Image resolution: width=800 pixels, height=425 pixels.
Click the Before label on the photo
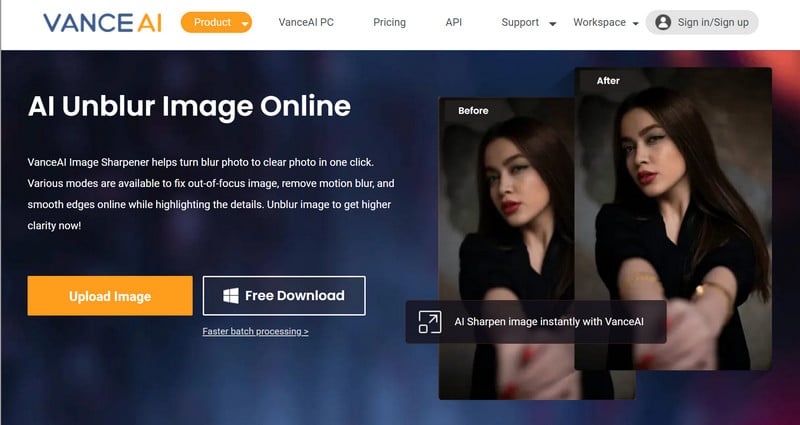point(473,111)
